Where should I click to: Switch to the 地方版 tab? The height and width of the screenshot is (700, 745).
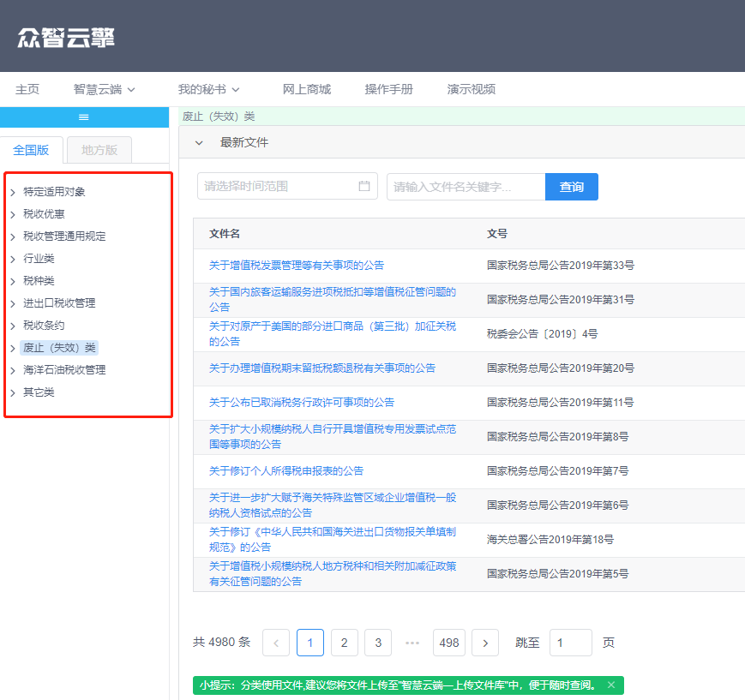(99, 150)
